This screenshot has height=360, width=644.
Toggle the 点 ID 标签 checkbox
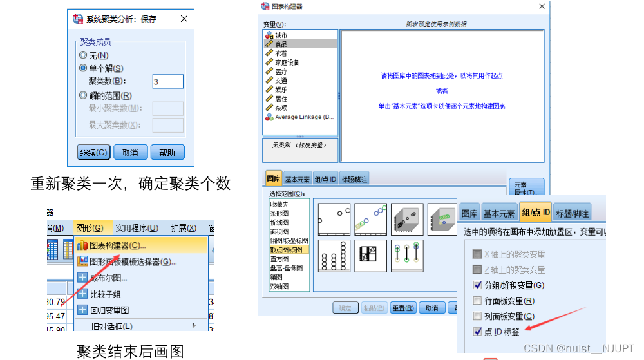(477, 332)
